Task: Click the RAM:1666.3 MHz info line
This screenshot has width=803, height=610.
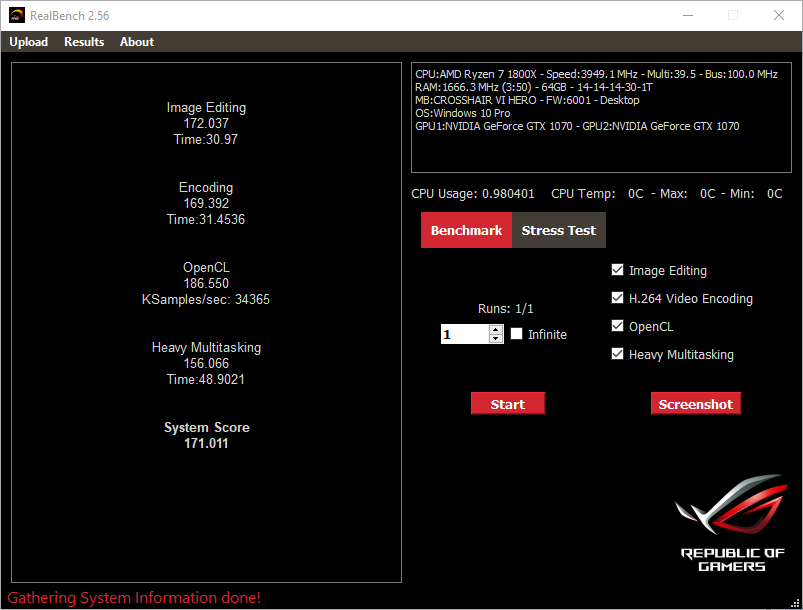Action: 534,87
